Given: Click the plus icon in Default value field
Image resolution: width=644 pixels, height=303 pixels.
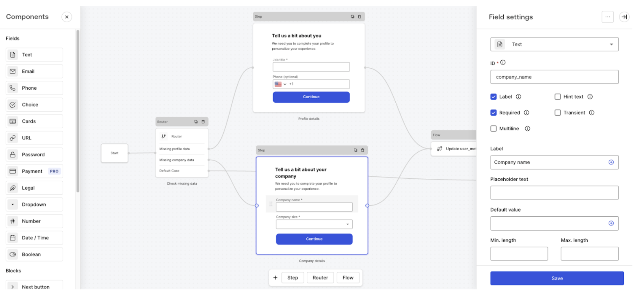Looking at the screenshot, I should tap(611, 223).
